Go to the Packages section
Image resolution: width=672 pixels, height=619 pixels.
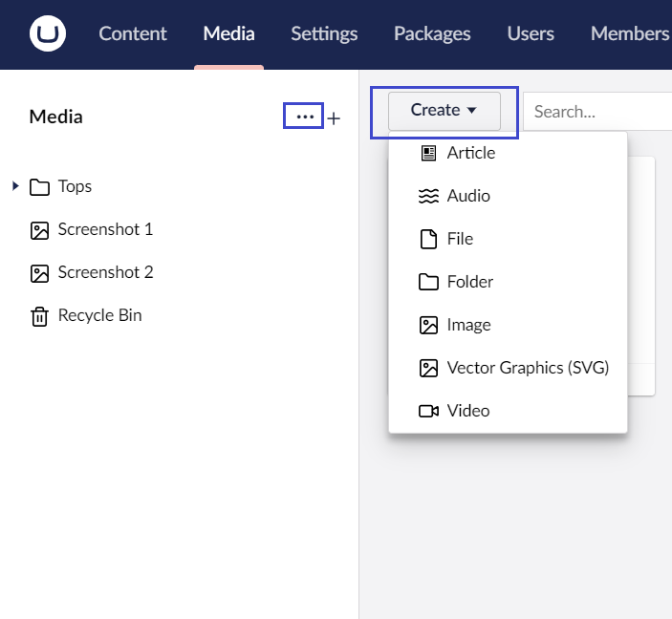432,34
